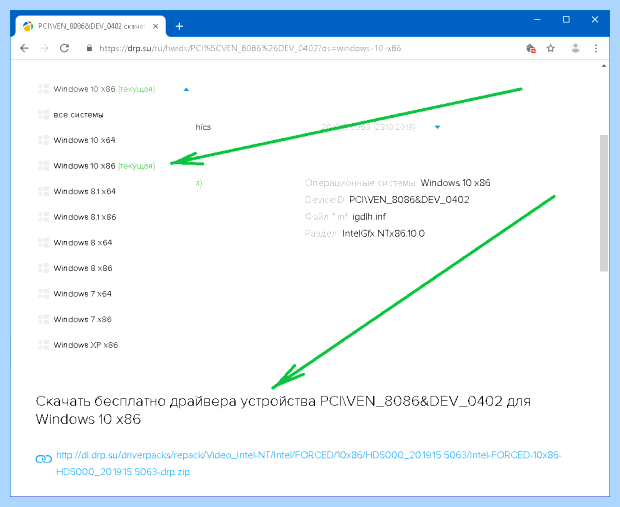Open the Intel-FORCED-10x86 driver zip link

[308, 463]
